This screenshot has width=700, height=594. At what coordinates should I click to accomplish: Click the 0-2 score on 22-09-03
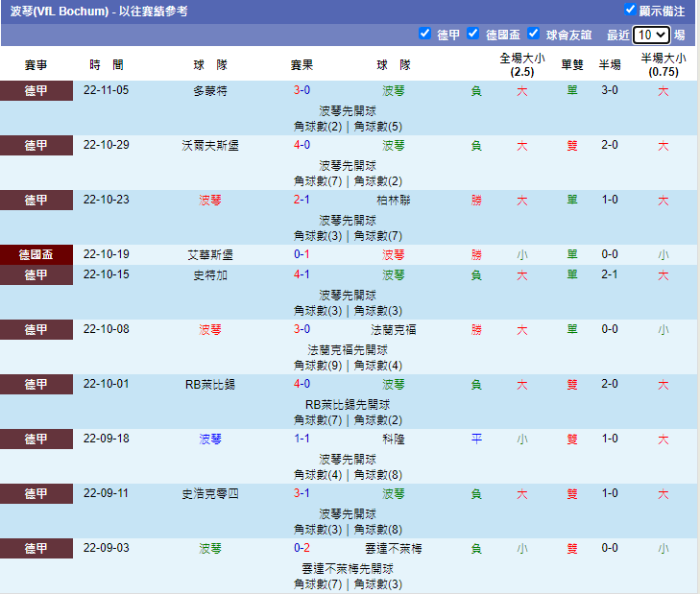tap(302, 548)
